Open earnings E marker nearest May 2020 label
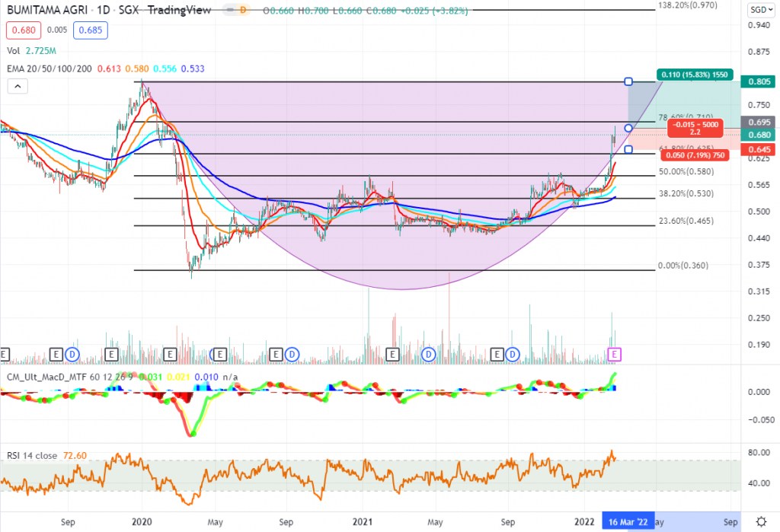 pos(219,355)
